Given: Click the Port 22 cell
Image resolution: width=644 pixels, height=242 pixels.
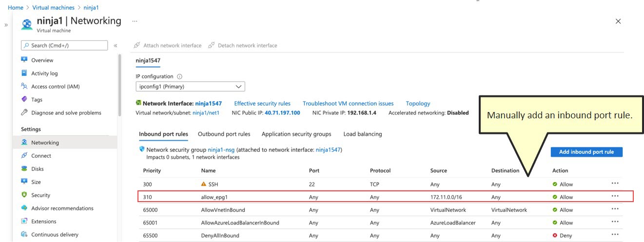Looking at the screenshot, I should (312, 184).
